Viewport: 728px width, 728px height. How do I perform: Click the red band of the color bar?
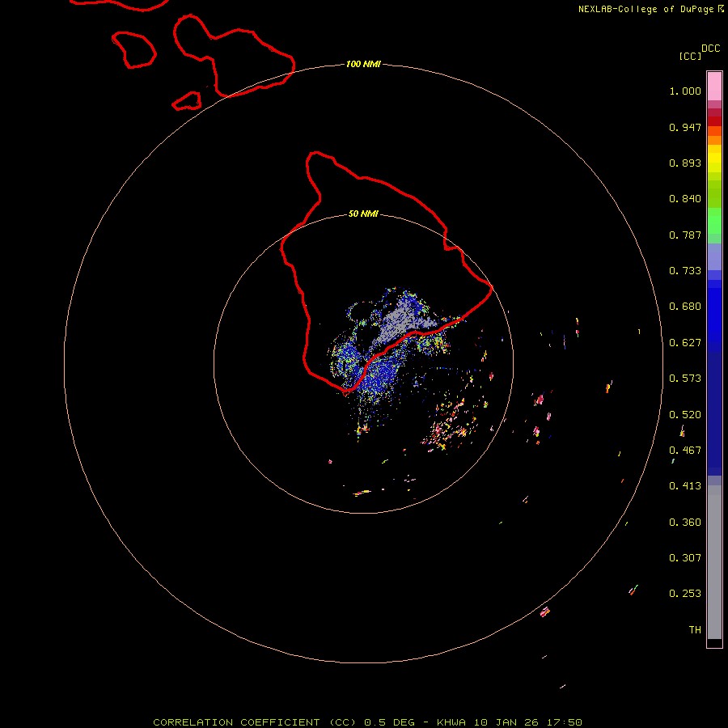coord(714,121)
